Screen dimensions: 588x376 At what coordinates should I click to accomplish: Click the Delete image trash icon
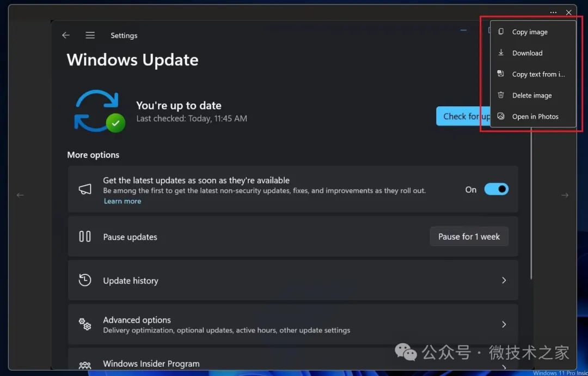[501, 95]
